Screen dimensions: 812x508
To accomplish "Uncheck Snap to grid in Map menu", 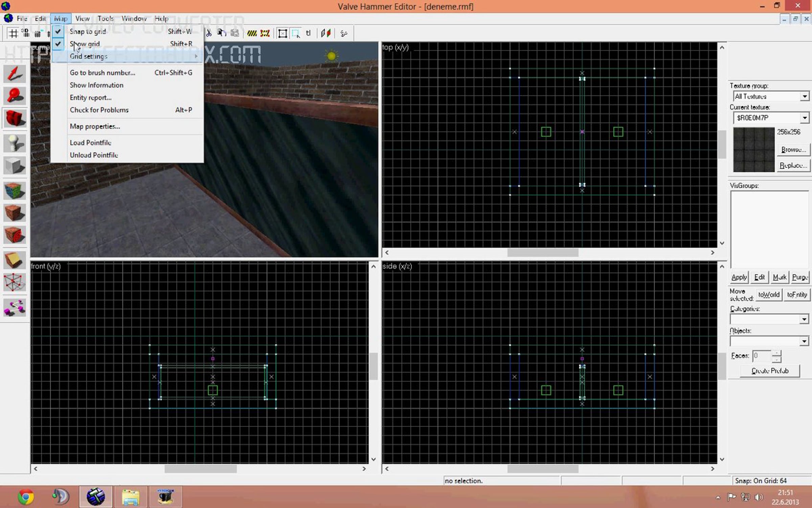I will 127,31.
